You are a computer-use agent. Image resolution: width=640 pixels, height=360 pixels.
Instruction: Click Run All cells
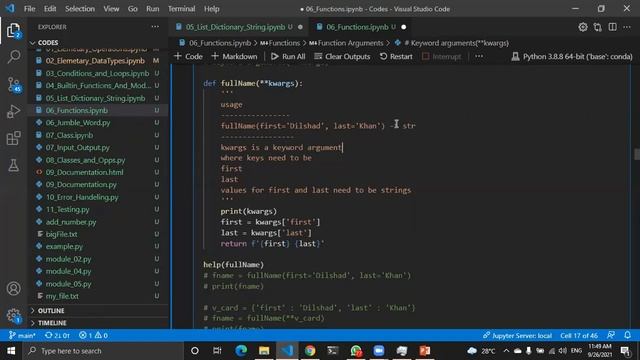tap(288, 56)
